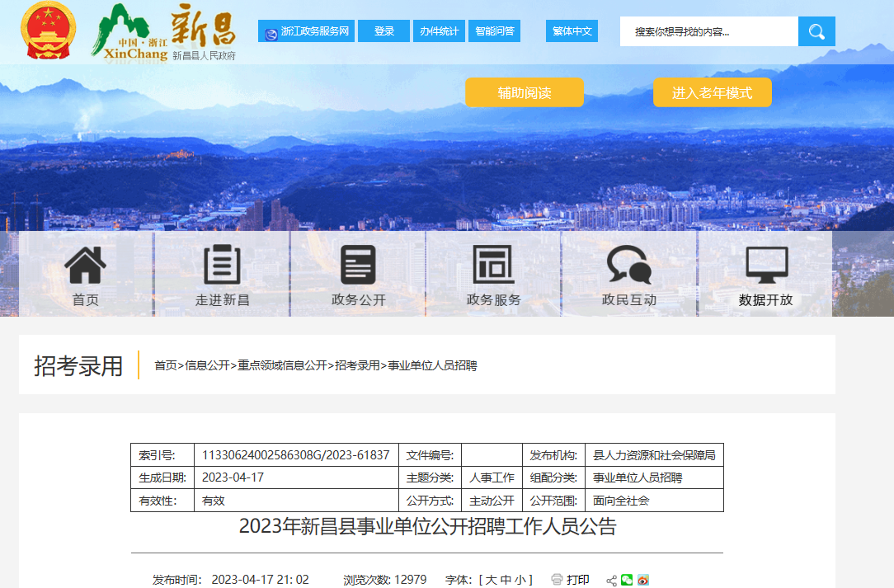This screenshot has height=588, width=894.
Task: Enable 进入老年模式 senior mode
Action: 712,92
